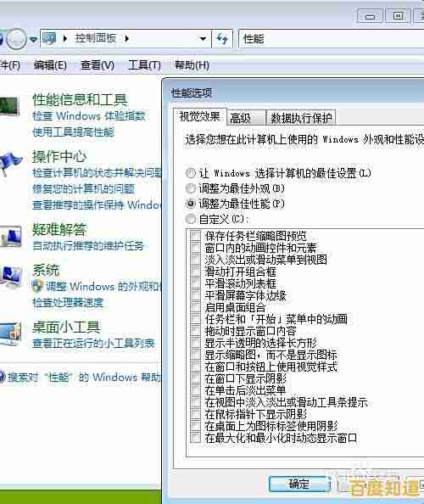Check 保存任务栏缩略图预览
Image resolution: width=424 pixels, height=504 pixels.
pyautogui.click(x=195, y=236)
